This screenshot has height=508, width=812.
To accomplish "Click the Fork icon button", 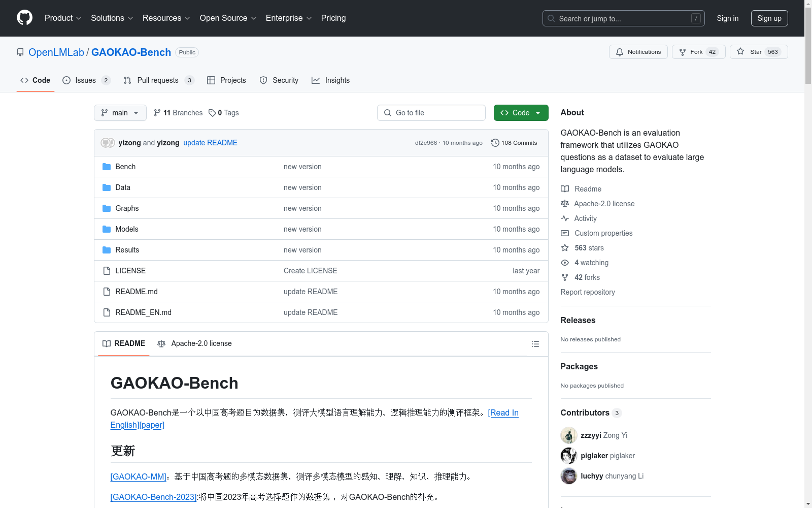I will pos(683,52).
